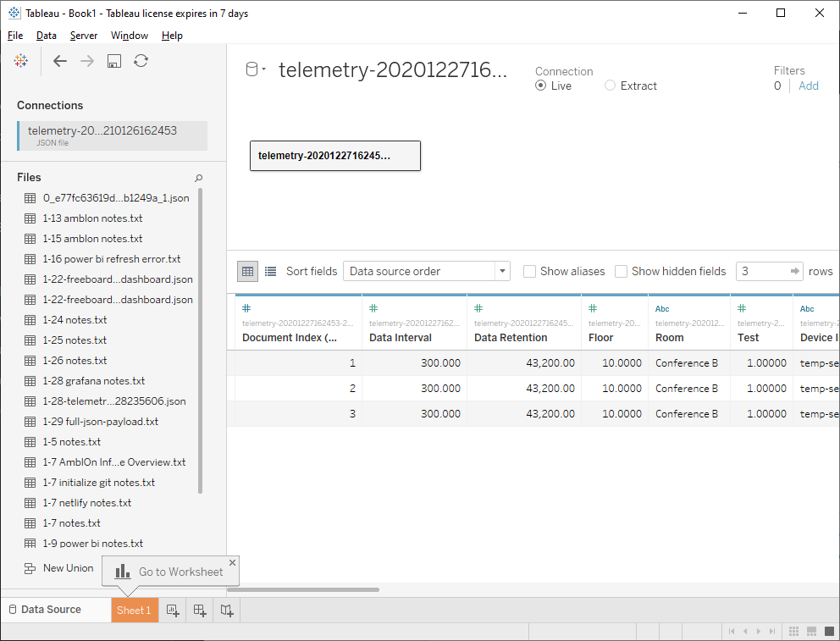Select 1-16 power bi refresh error.txt
This screenshot has width=840, height=641.
pyautogui.click(x=102, y=259)
